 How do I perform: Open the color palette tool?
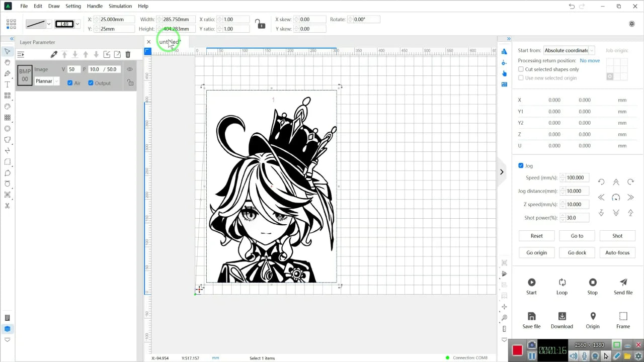tap(8, 107)
